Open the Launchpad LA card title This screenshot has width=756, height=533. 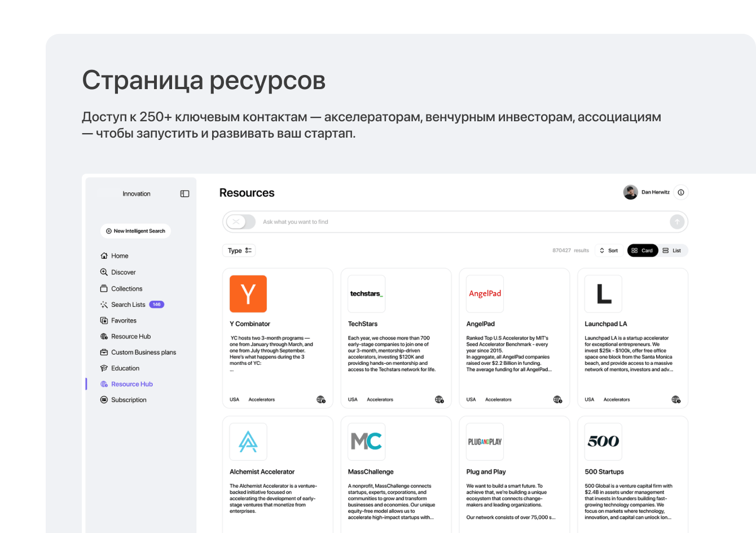coord(606,324)
